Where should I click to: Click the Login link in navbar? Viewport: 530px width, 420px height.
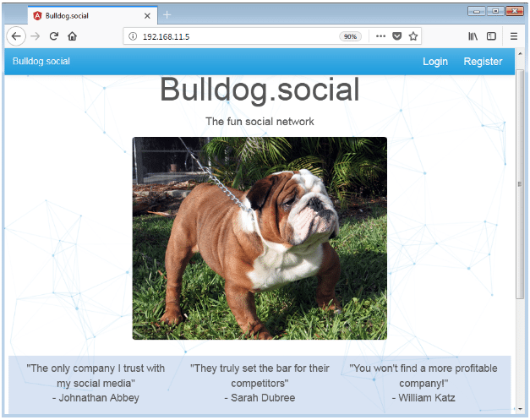point(435,62)
